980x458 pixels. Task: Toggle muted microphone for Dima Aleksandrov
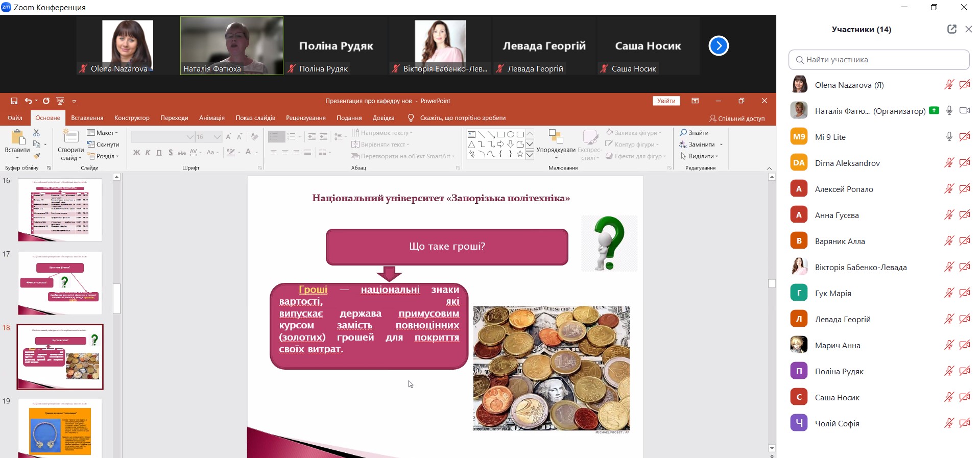coord(949,163)
